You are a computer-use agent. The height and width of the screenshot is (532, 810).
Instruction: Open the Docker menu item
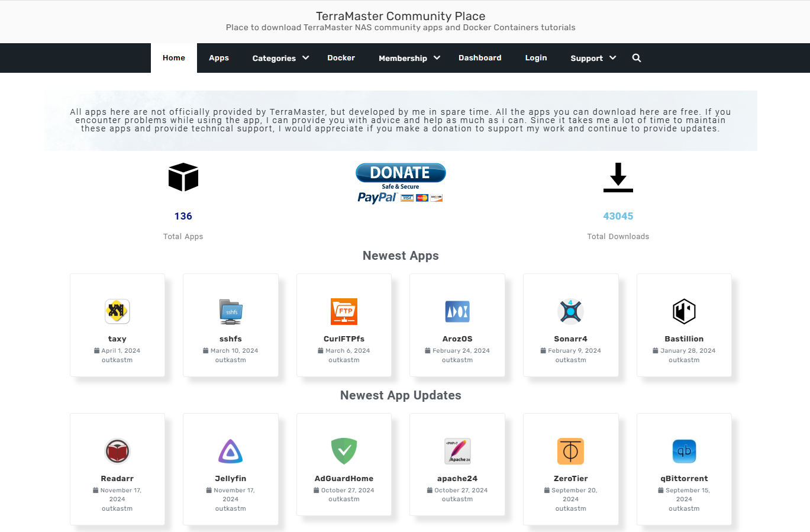pos(341,58)
